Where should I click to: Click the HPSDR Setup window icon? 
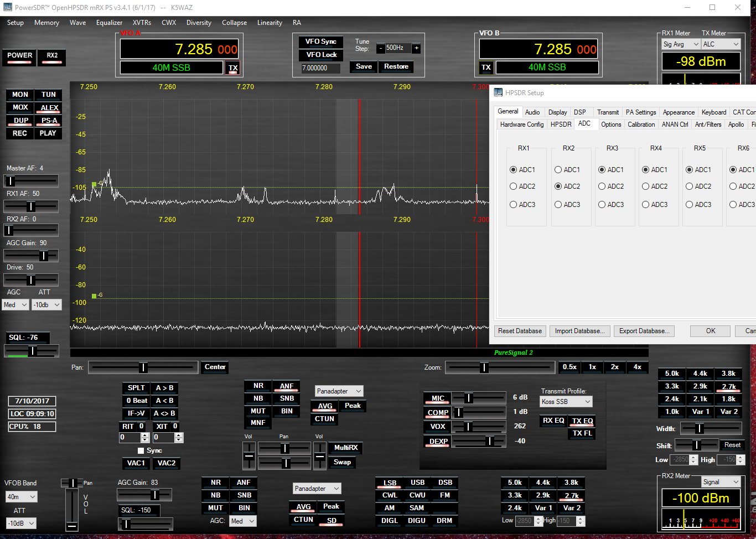[499, 92]
